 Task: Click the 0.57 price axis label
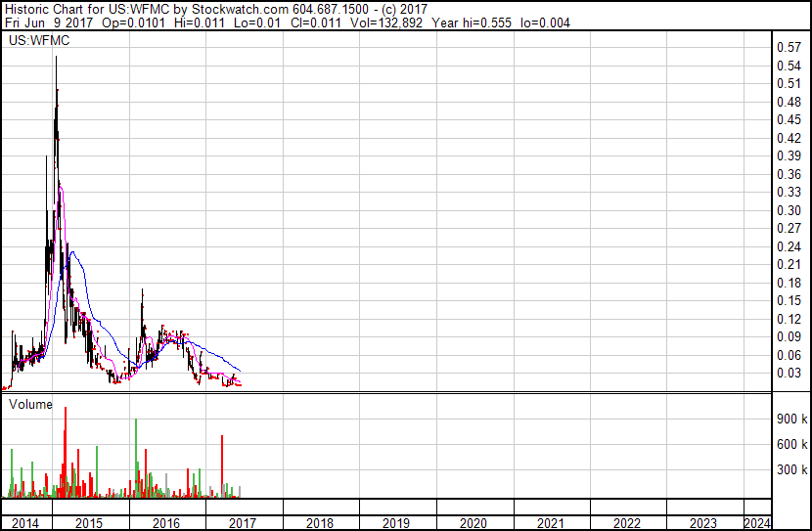pos(789,47)
